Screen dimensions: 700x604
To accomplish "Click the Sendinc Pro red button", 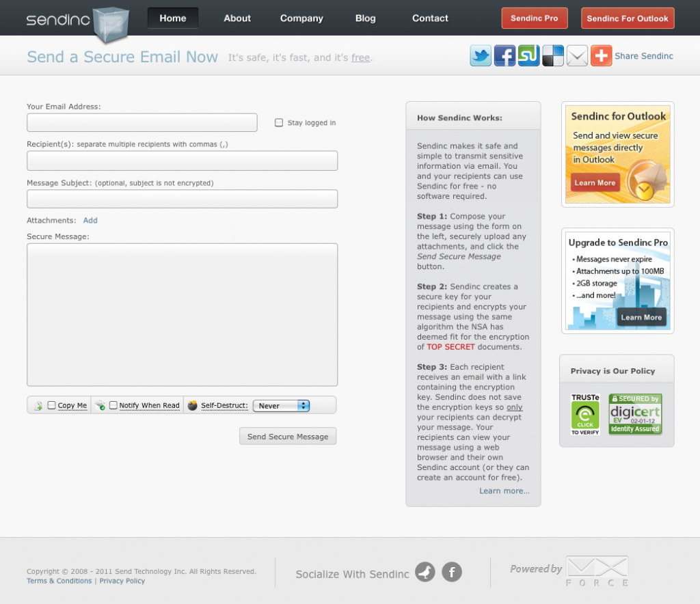I will 535,18.
